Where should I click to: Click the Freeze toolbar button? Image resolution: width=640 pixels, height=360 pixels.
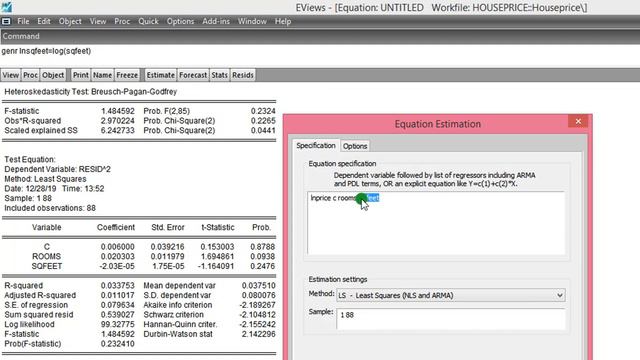point(127,75)
